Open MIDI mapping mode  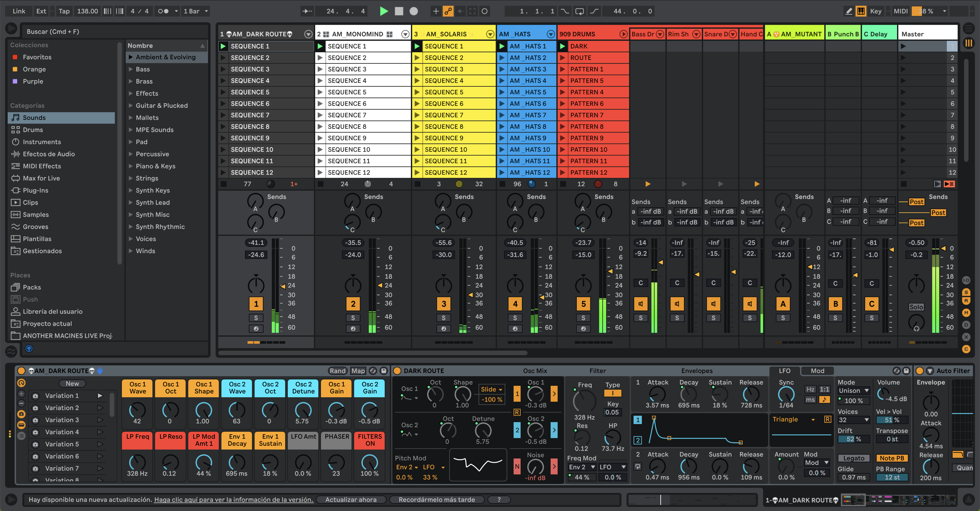(900, 11)
